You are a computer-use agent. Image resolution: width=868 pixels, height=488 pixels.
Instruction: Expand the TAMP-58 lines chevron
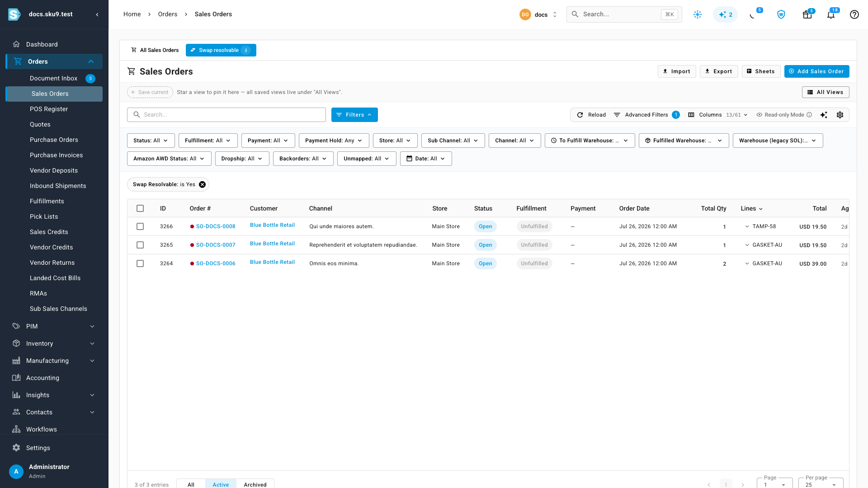[x=747, y=226]
